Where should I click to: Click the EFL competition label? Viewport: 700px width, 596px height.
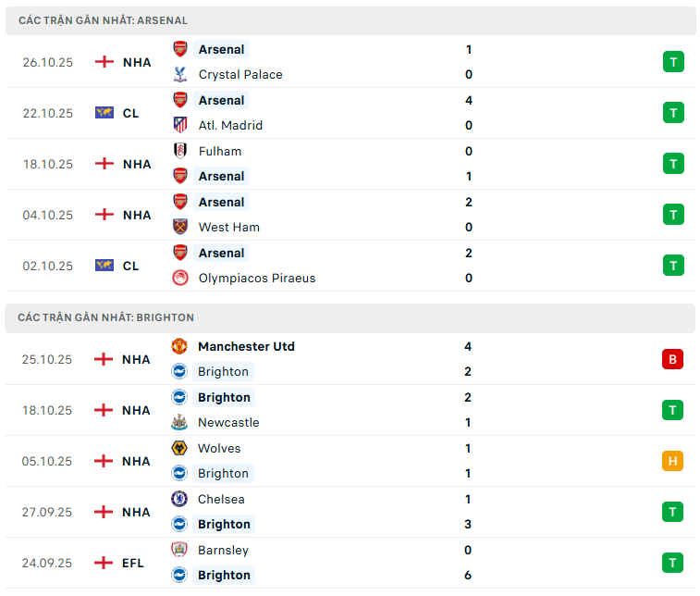133,563
